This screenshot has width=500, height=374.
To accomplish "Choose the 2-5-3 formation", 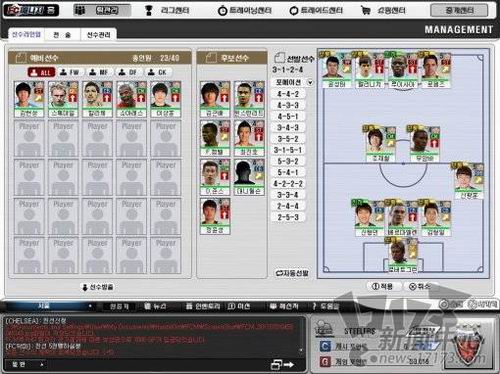I will click(288, 217).
